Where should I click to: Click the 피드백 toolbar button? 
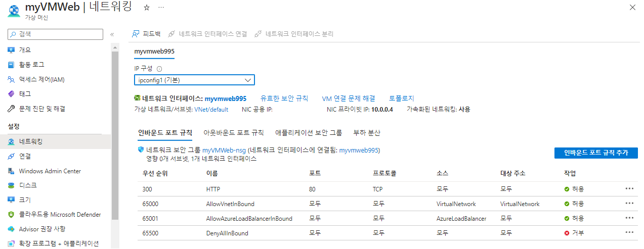pos(146,34)
